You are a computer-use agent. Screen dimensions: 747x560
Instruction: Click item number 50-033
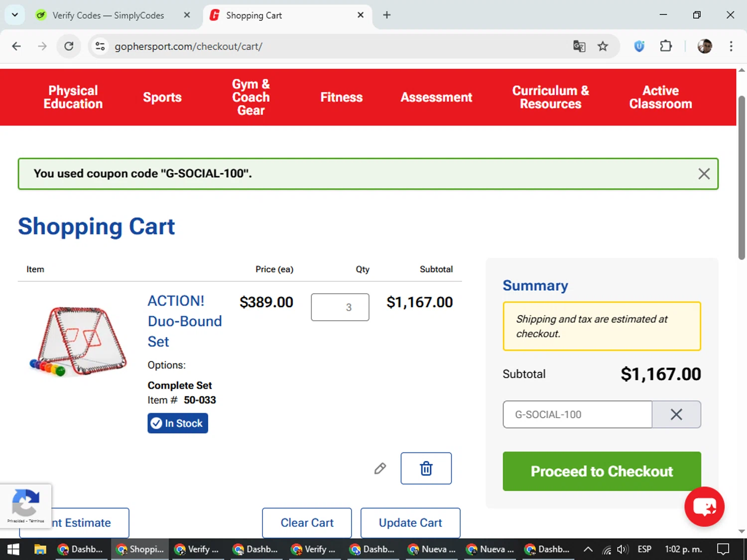[x=200, y=400]
